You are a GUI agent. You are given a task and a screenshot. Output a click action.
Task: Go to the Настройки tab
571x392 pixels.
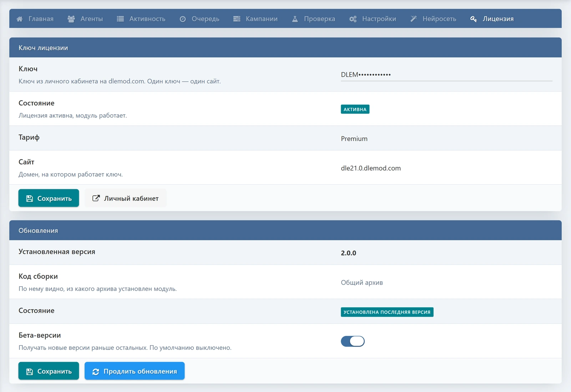pos(373,19)
